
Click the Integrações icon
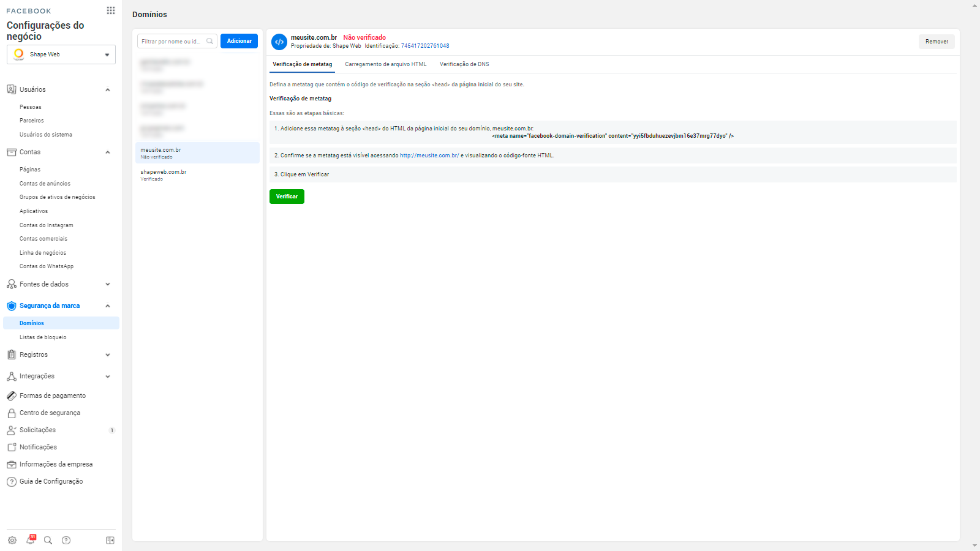[12, 376]
